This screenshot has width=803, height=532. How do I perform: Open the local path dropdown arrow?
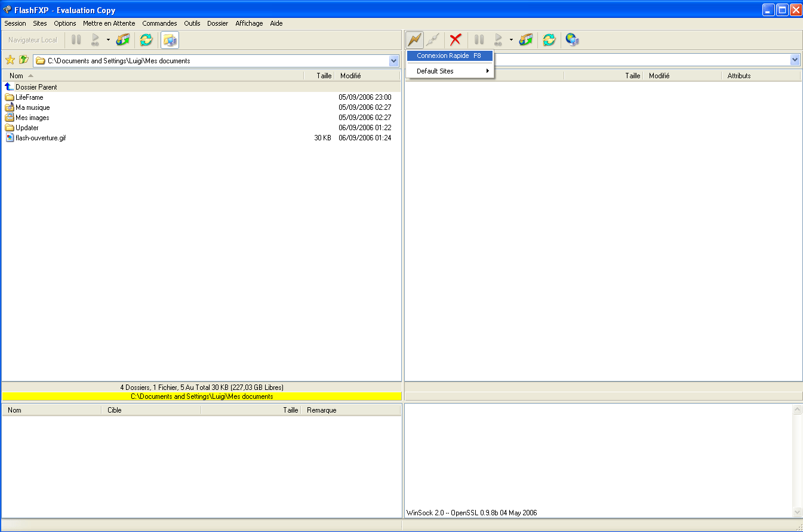pyautogui.click(x=393, y=60)
